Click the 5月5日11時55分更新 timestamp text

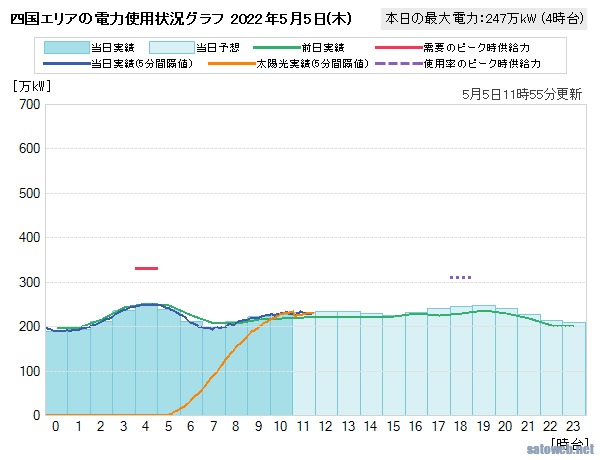click(x=523, y=93)
